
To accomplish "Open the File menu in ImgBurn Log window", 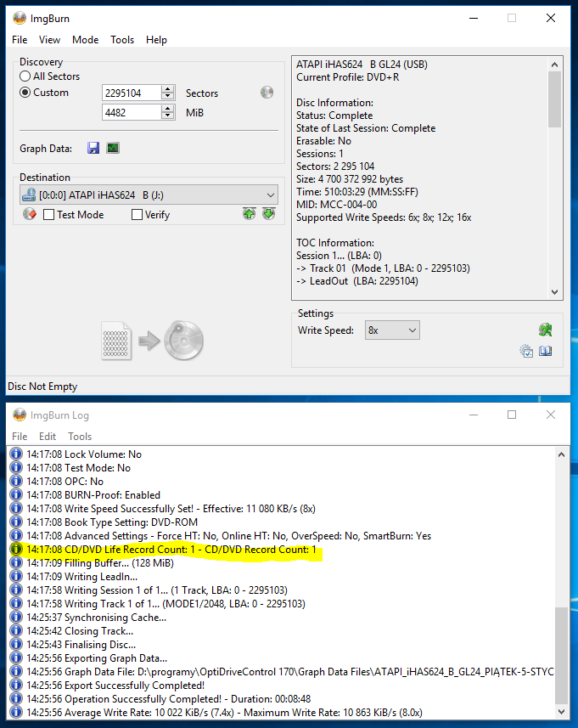I will pyautogui.click(x=20, y=437).
